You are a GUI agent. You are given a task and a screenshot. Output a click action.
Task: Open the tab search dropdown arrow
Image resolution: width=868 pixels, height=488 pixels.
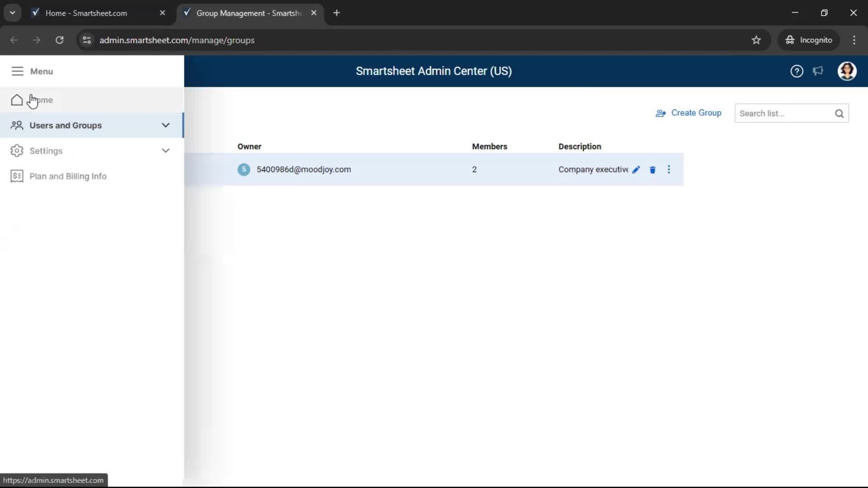13,13
